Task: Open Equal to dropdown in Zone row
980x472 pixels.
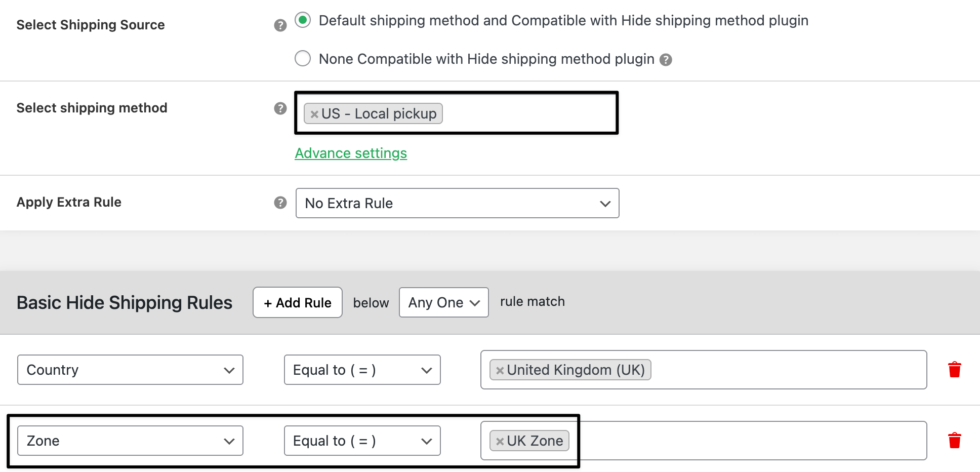Action: click(x=362, y=441)
